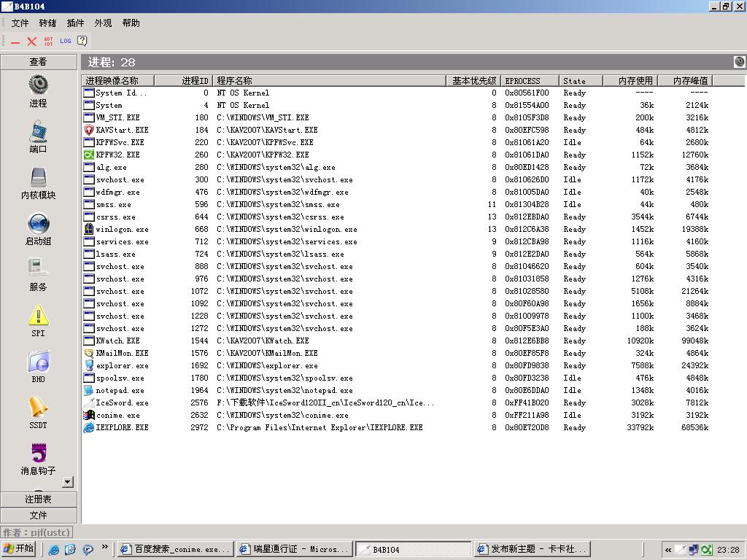Switch to 瑞星通行证 taskbar window

point(295,549)
